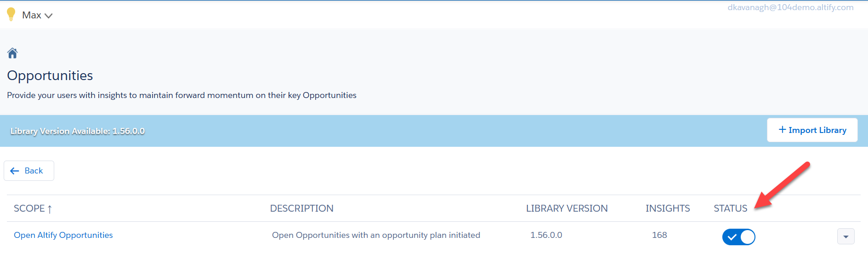Click user email dkavanagh@104demo.altify.com

[790, 7]
